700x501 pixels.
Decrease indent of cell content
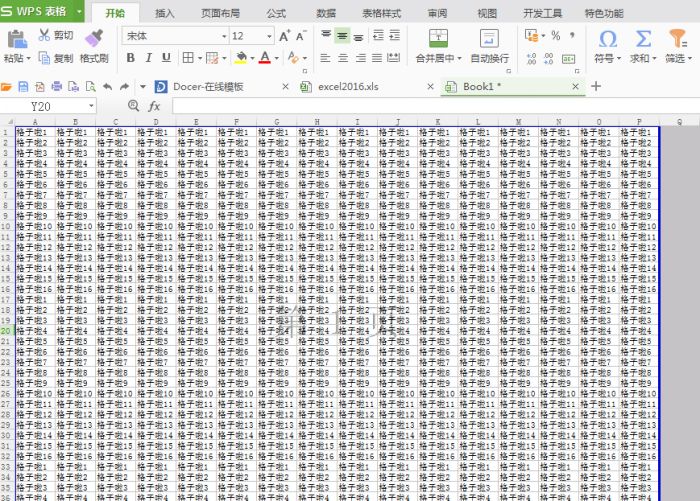[x=378, y=35]
